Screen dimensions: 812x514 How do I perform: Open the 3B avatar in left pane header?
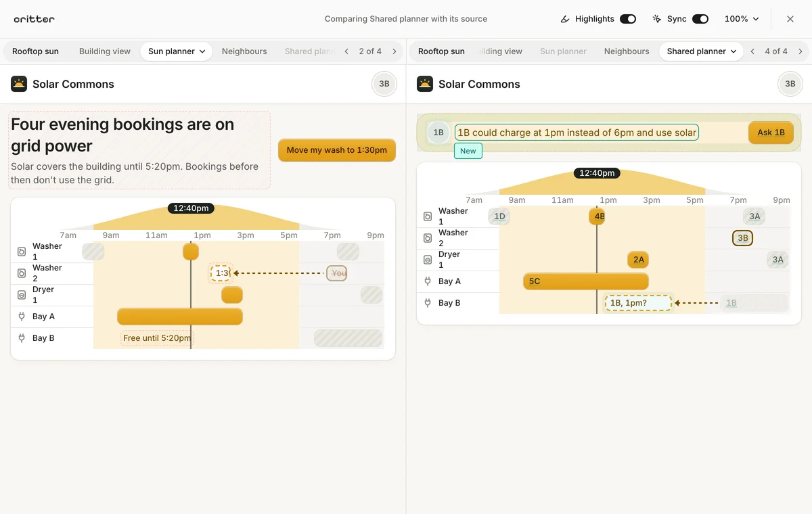coord(384,84)
